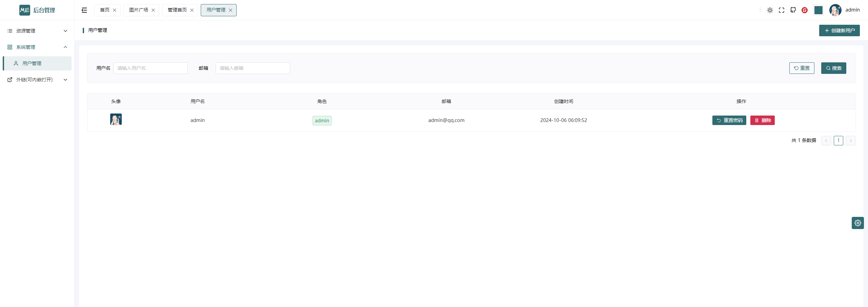Enter fullscreen using the fullscreen icon

(x=782, y=10)
